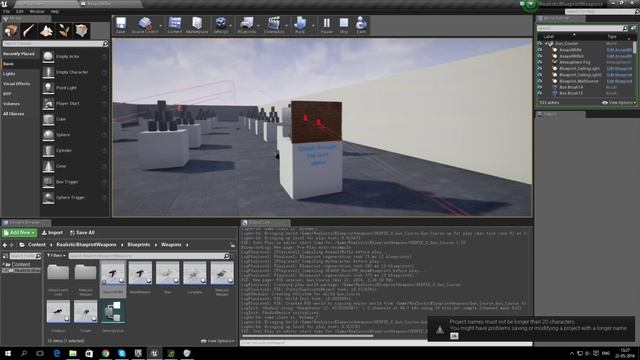Pick the Cube placement icon
The height and width of the screenshot is (360, 640).
[48, 119]
